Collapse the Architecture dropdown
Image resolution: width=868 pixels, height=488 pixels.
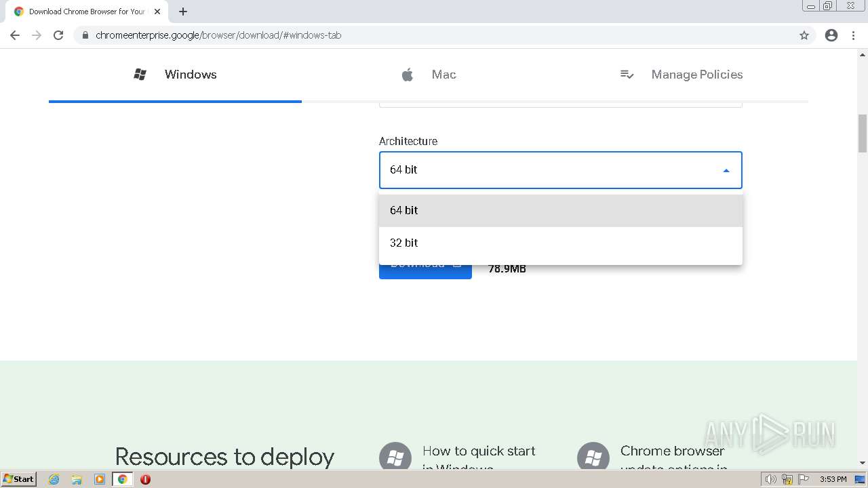[726, 170]
